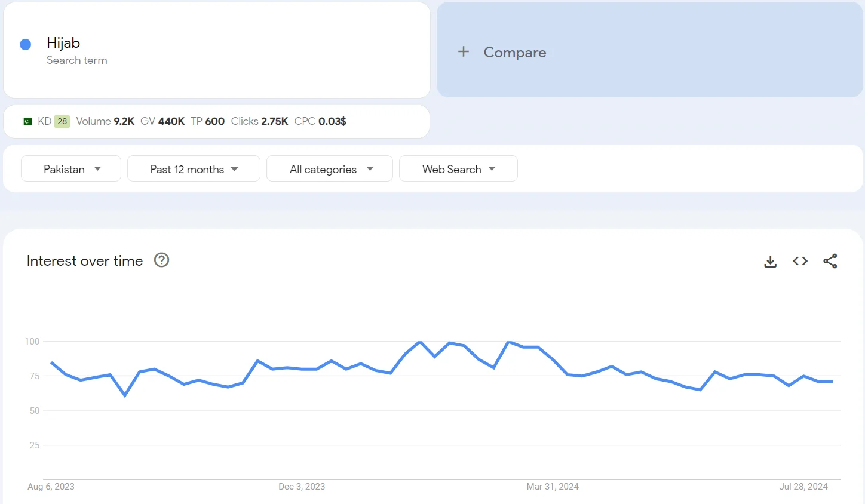Click the plus icon beside Compare
The height and width of the screenshot is (504, 865).
tap(464, 52)
